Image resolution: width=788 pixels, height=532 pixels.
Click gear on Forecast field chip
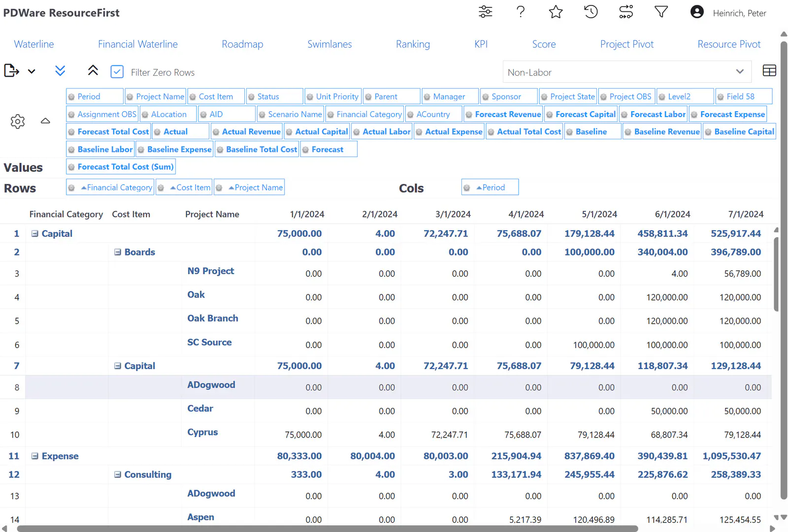click(x=305, y=150)
